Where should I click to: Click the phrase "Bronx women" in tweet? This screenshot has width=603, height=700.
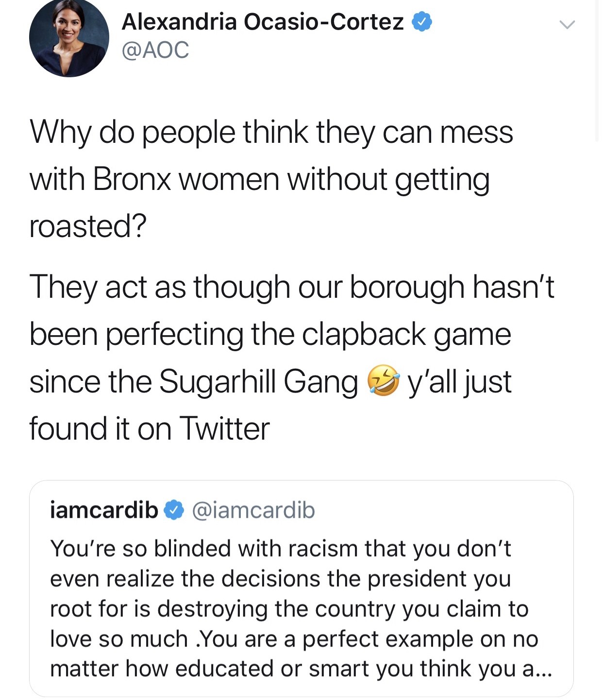click(186, 179)
